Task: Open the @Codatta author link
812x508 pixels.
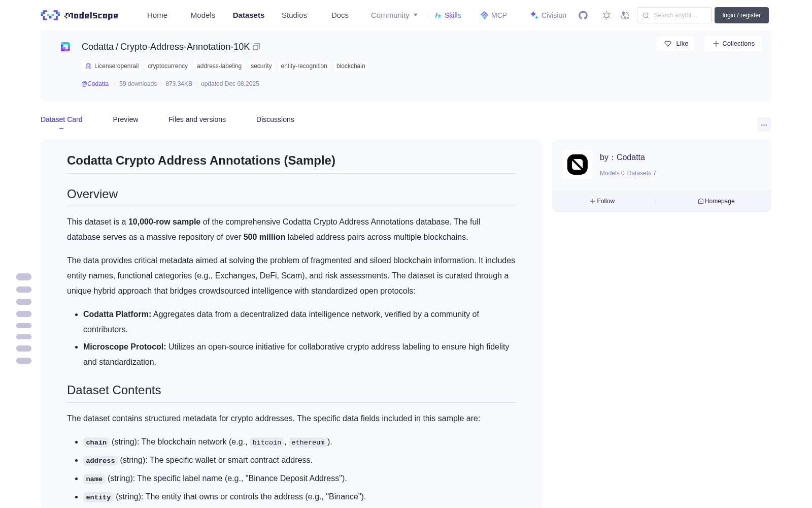Action: pyautogui.click(x=95, y=84)
